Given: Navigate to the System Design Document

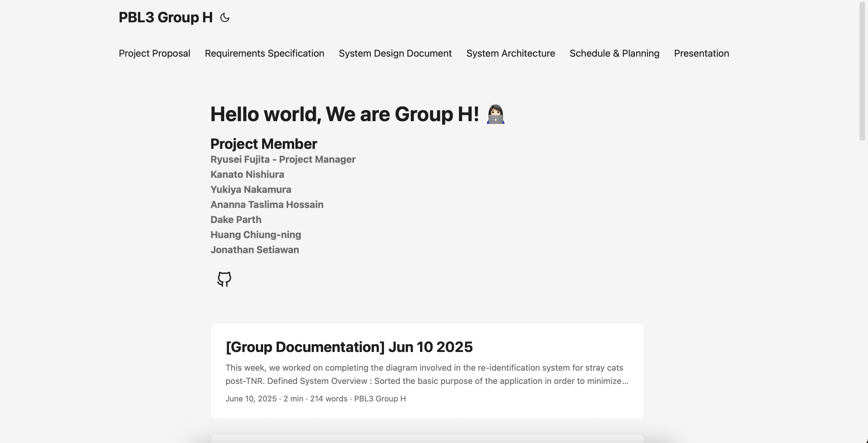Looking at the screenshot, I should [x=395, y=53].
